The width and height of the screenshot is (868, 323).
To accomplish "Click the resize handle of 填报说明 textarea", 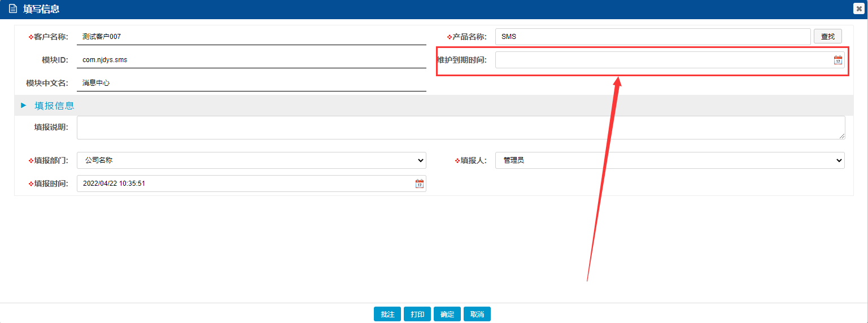I will click(x=842, y=136).
